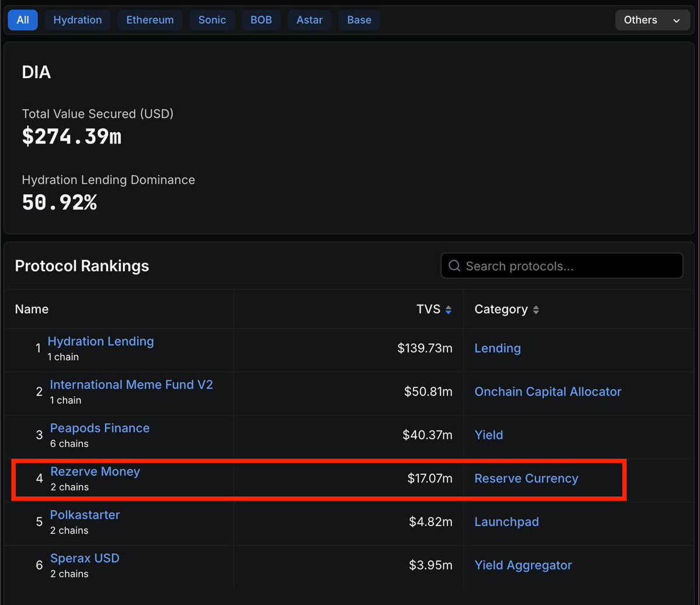Open the Reserve Currency category
This screenshot has width=700, height=605.
(x=526, y=478)
